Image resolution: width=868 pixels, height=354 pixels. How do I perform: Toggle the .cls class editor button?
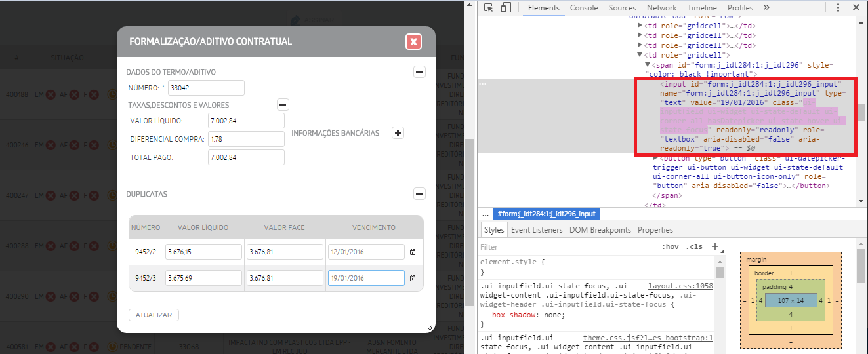pyautogui.click(x=694, y=247)
